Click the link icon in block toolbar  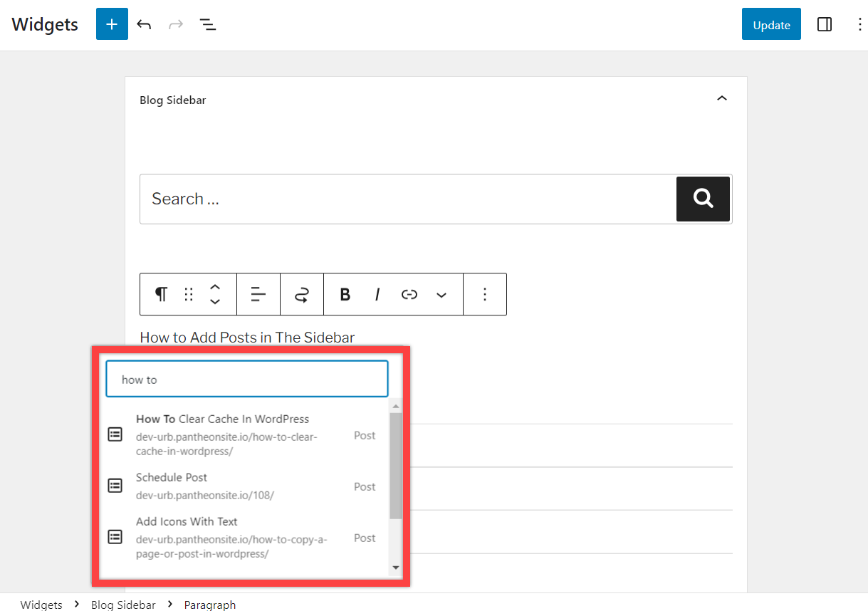click(x=409, y=294)
